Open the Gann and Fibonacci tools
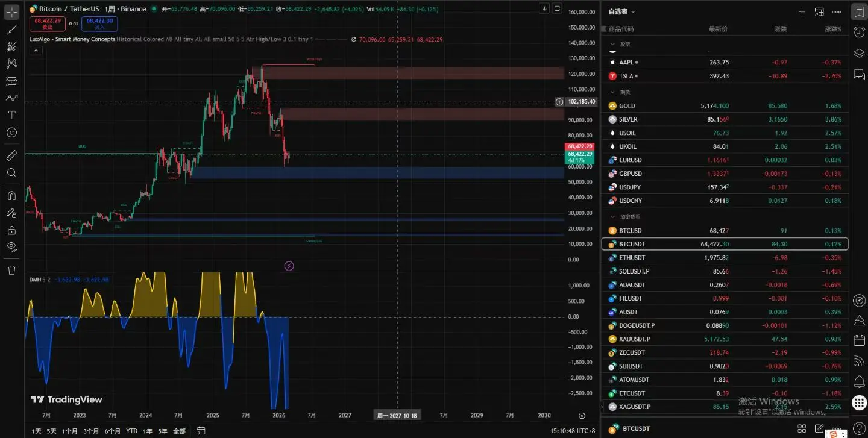This screenshot has height=438, width=868. tap(11, 46)
